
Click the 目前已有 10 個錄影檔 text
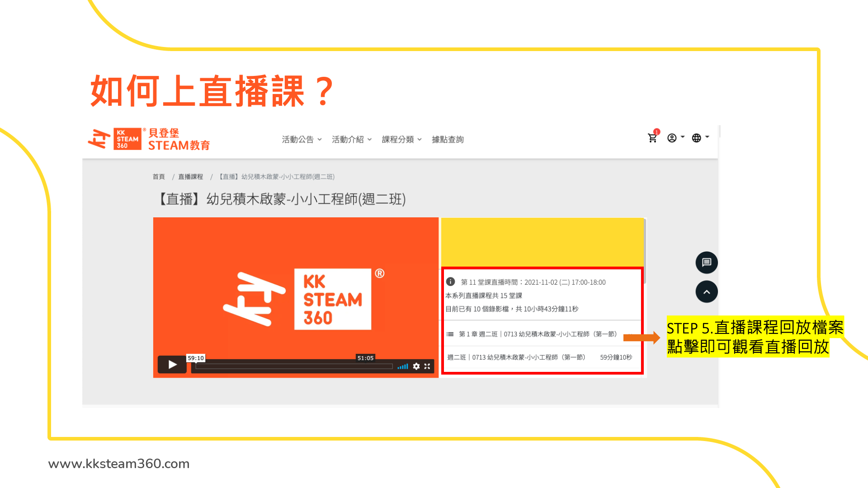(512, 309)
